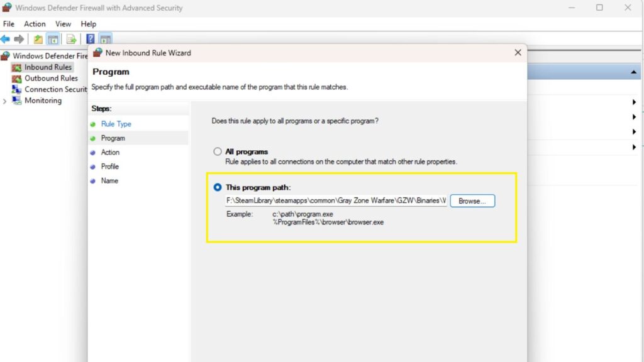Go to the Rule Type step link
This screenshot has width=644, height=362.
pos(116,124)
